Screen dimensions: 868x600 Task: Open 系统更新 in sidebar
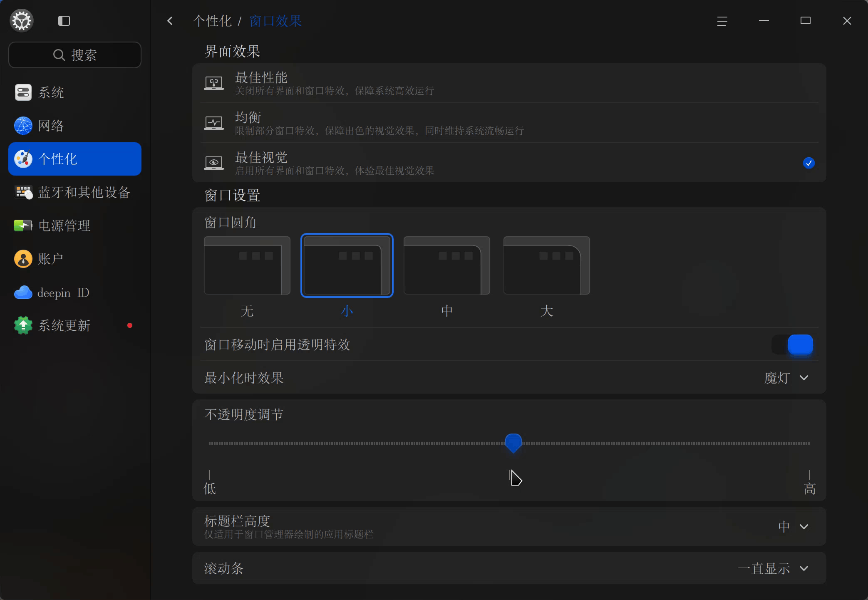click(x=75, y=325)
